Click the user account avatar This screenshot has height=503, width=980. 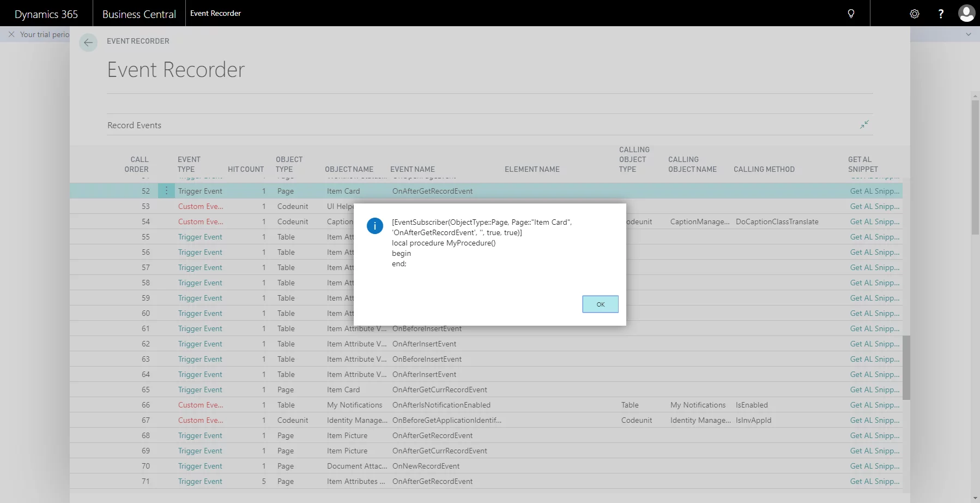(x=966, y=14)
